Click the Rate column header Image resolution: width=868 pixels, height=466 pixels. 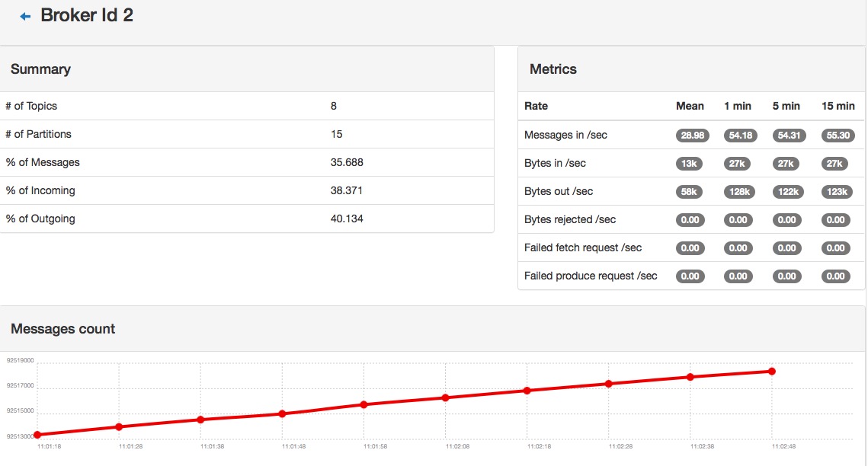click(536, 106)
